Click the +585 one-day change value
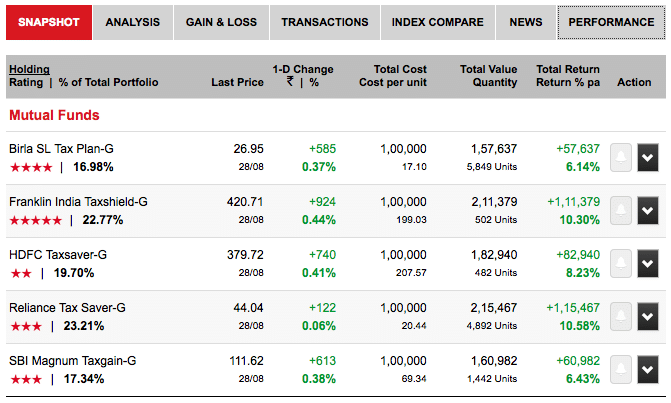 point(322,149)
